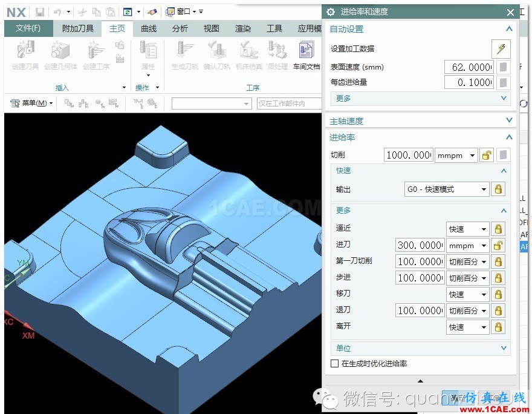Open the 仅在工作部件内 selection scope box
532x414 pixels.
pyautogui.click(x=289, y=103)
